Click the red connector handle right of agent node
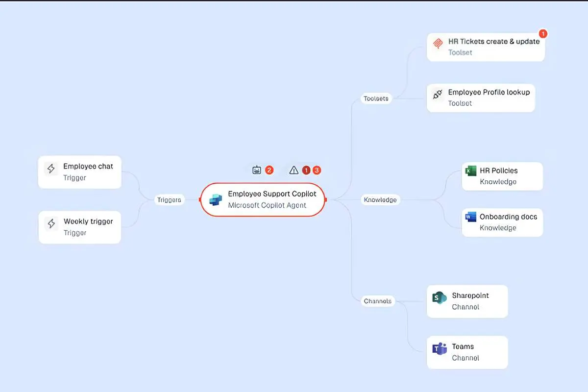 coord(326,199)
